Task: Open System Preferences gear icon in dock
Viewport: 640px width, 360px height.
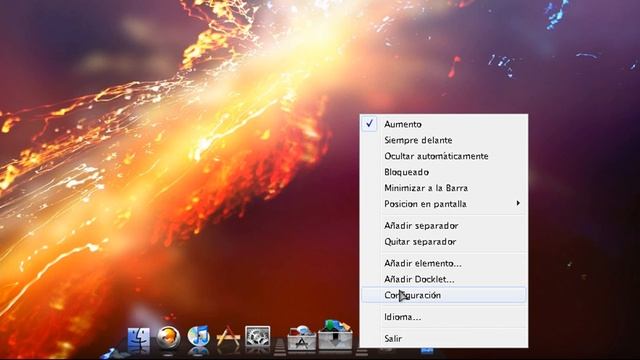Action: [258, 338]
